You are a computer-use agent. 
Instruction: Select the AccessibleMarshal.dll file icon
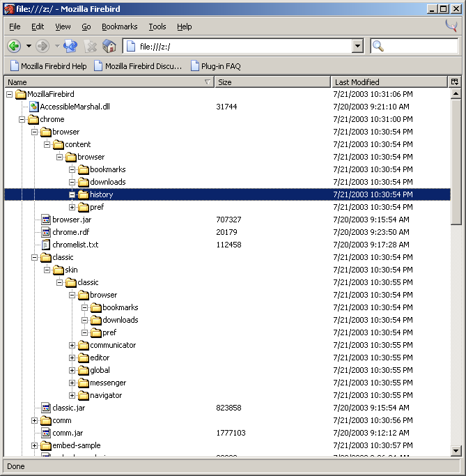coord(33,107)
